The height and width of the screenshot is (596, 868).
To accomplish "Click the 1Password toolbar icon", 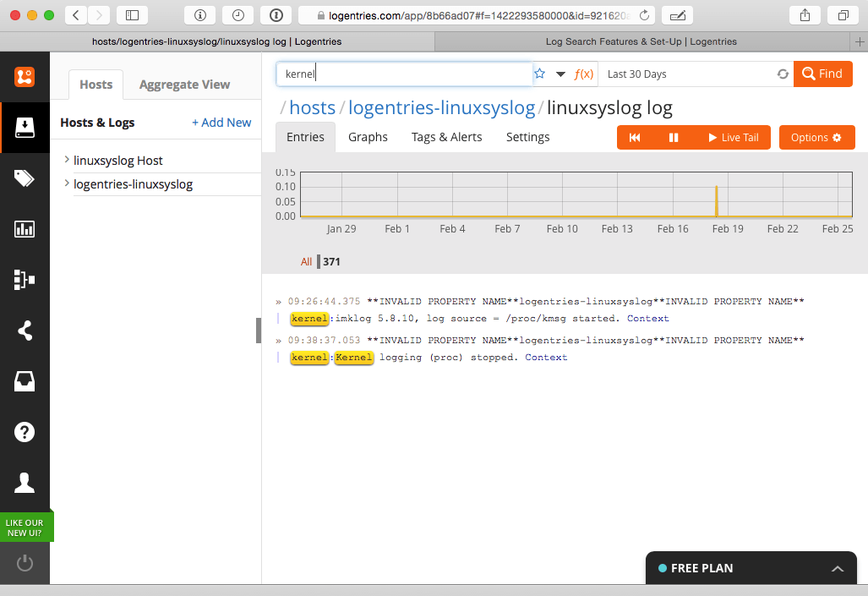I will [x=276, y=15].
